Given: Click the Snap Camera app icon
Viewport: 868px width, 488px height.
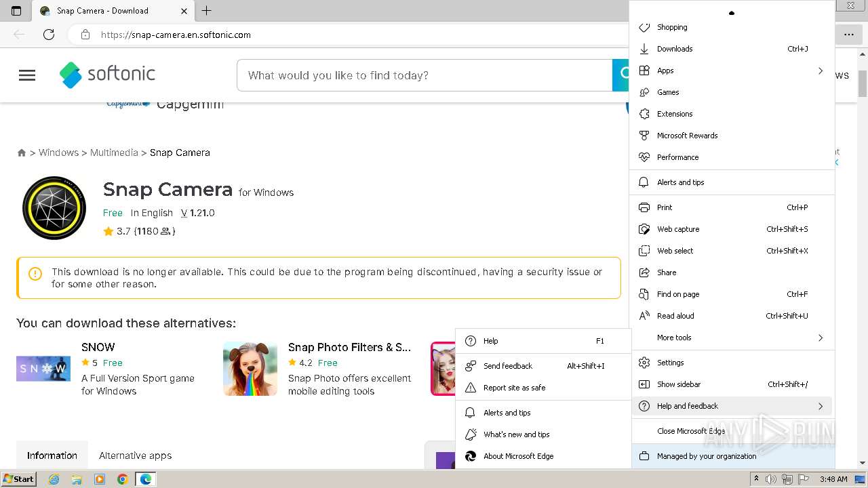Looking at the screenshot, I should (54, 208).
